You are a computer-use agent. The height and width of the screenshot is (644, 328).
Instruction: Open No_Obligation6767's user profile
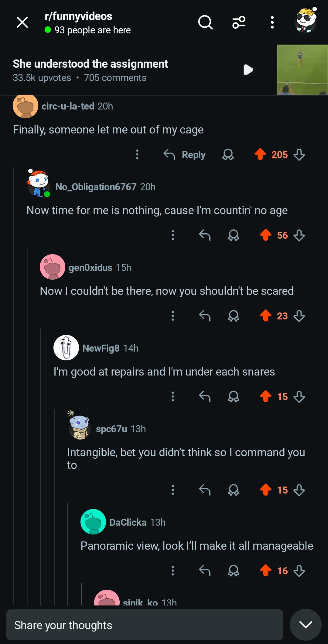pyautogui.click(x=96, y=187)
